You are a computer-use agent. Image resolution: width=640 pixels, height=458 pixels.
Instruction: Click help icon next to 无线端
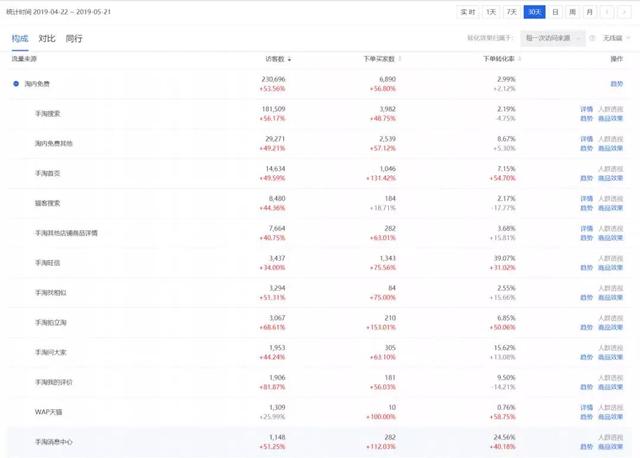pos(593,38)
